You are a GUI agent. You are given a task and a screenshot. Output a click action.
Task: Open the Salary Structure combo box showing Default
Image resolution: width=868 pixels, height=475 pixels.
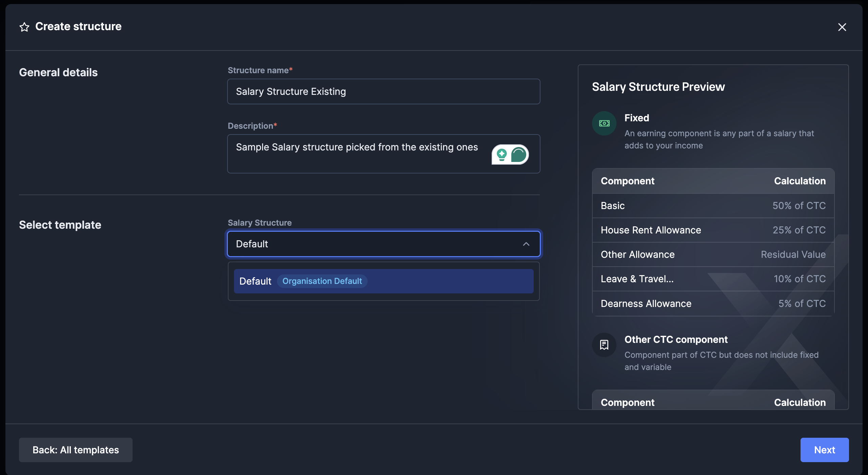tap(383, 244)
